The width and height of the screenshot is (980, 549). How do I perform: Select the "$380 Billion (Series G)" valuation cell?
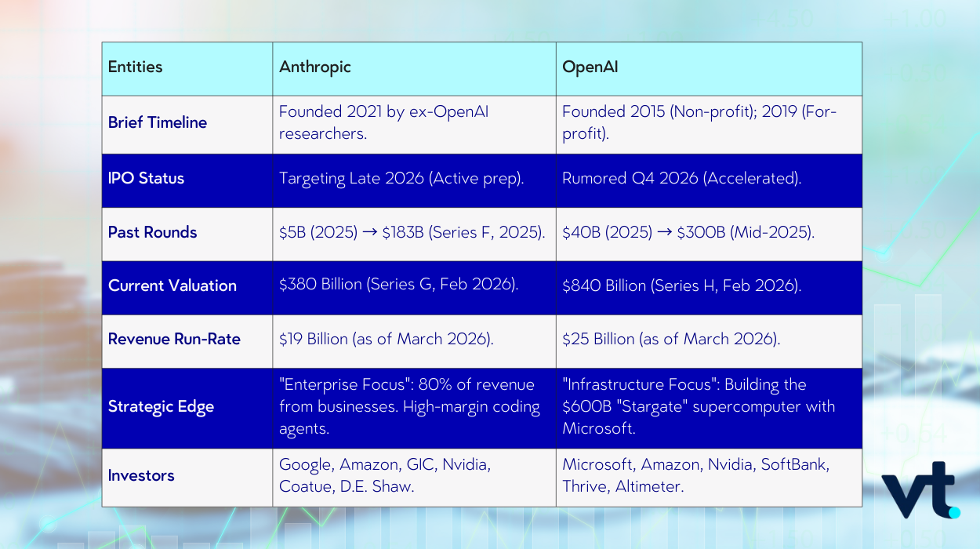[399, 285]
